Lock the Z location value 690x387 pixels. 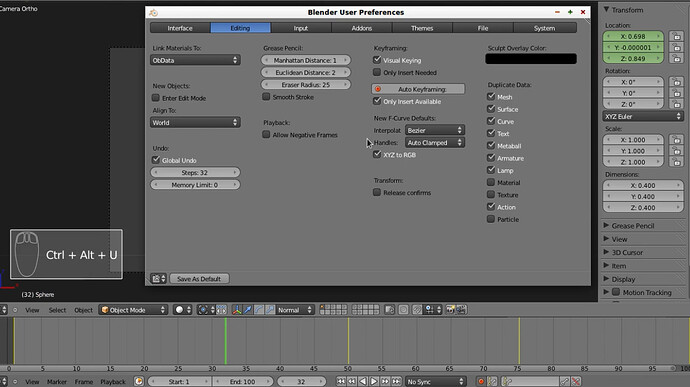(677, 58)
